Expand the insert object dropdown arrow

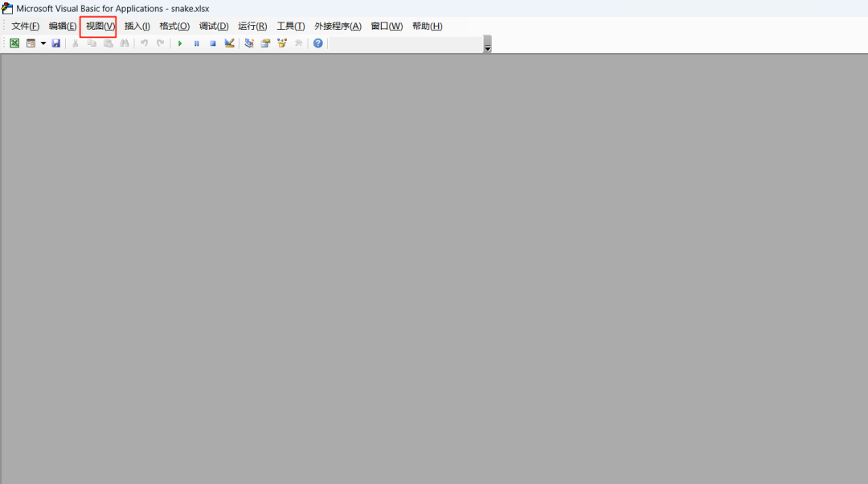43,43
